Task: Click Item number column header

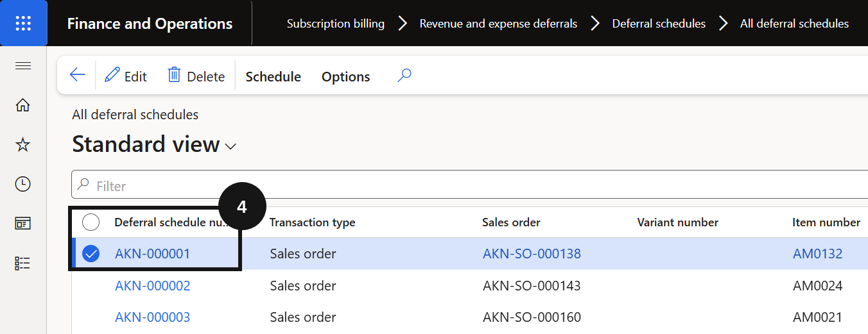Action: click(x=826, y=222)
